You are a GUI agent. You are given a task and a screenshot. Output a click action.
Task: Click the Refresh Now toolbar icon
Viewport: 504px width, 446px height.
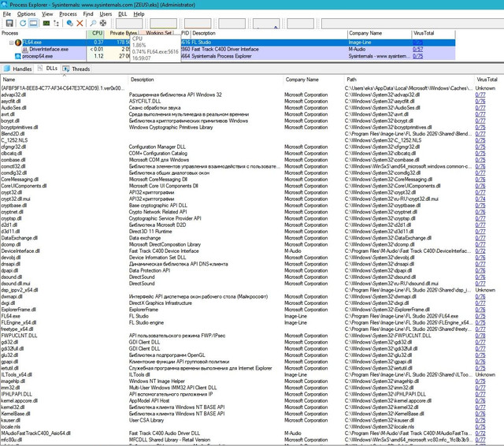(23, 23)
